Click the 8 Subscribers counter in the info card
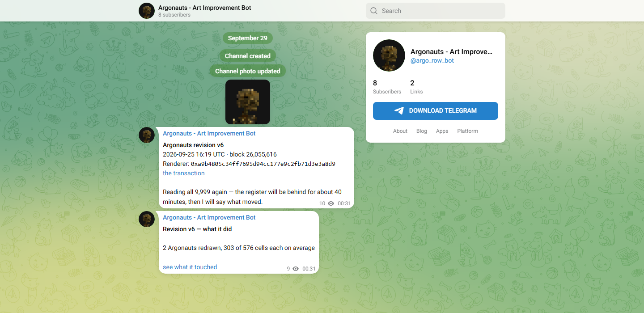This screenshot has width=644, height=313. [x=387, y=87]
